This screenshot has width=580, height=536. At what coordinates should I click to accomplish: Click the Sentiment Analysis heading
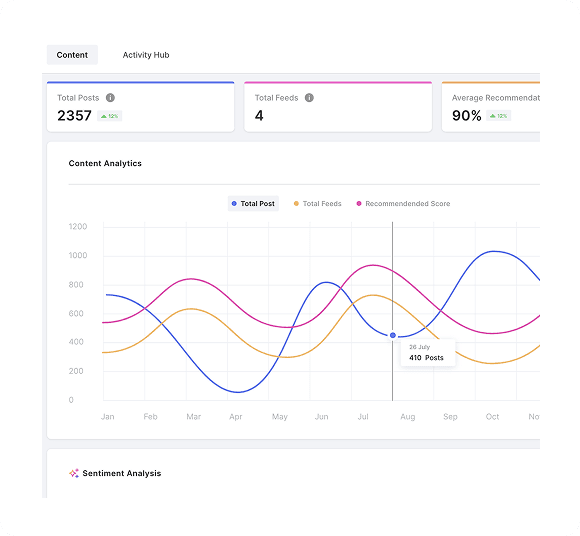click(122, 473)
